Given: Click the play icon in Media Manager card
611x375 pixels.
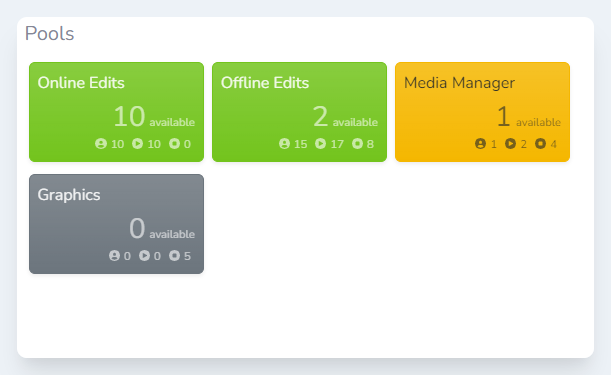Looking at the screenshot, I should [510, 144].
